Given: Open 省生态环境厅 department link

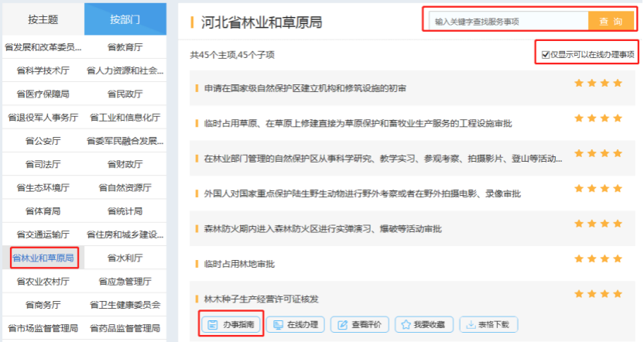Looking at the screenshot, I should coord(43,187).
